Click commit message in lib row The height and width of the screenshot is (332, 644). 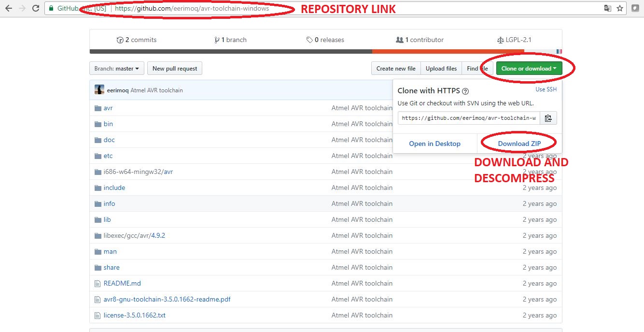pos(362,220)
